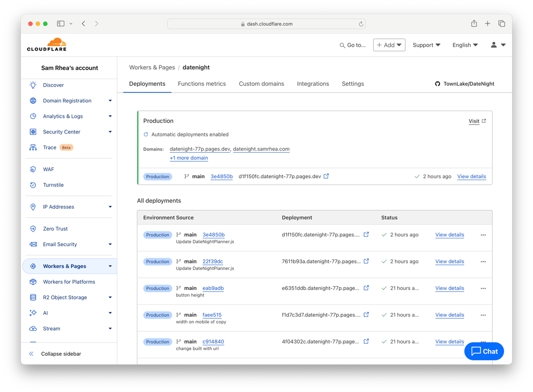Switch to the Deployments tab
The image size is (533, 392).
coord(147,84)
